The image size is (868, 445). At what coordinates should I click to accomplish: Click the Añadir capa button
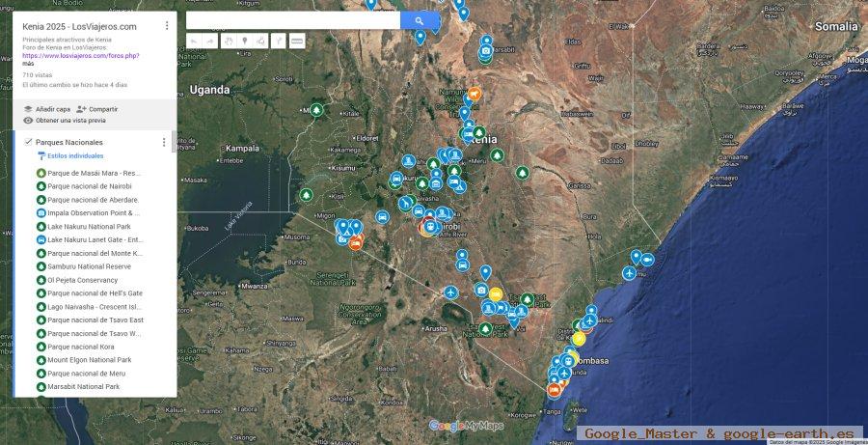[47, 109]
